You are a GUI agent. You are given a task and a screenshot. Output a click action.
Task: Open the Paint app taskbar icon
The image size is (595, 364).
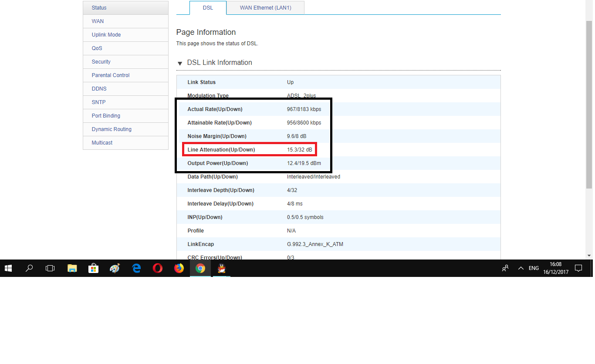(115, 268)
